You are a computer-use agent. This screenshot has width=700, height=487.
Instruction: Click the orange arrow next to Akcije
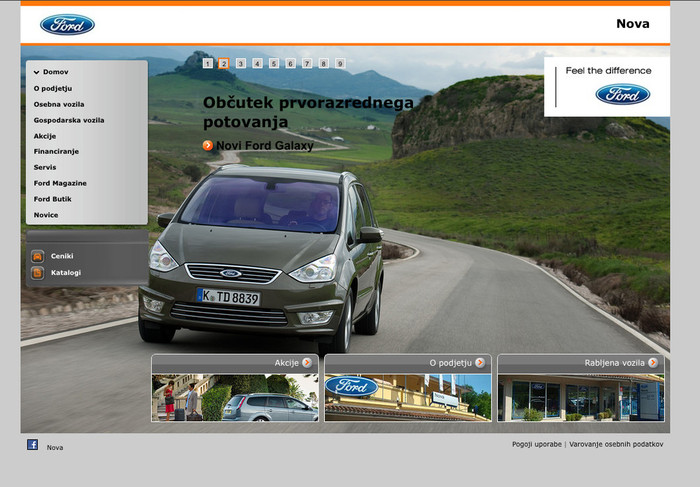click(x=307, y=362)
